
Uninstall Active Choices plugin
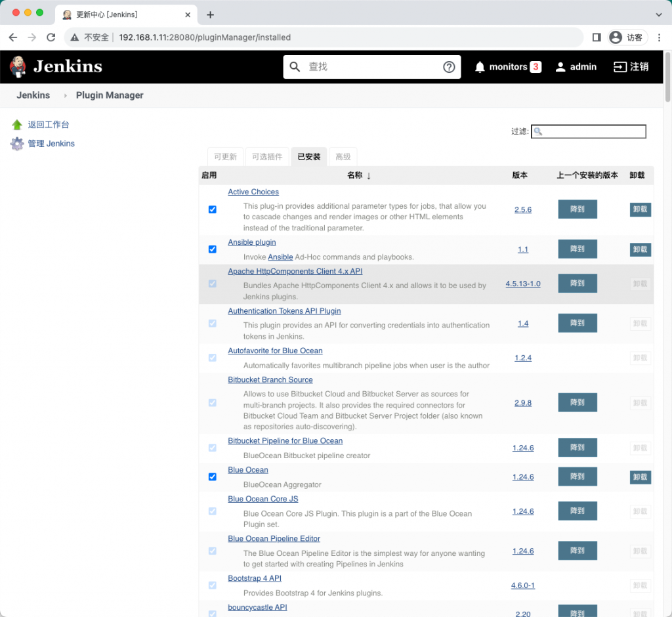[640, 209]
